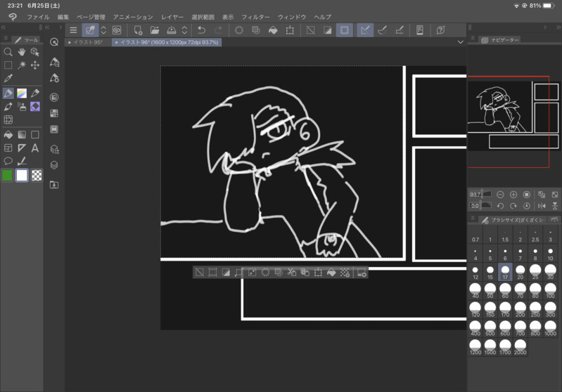Select the Fill bucket tool in toolbox
The height and width of the screenshot is (392, 562).
[x=8, y=135]
